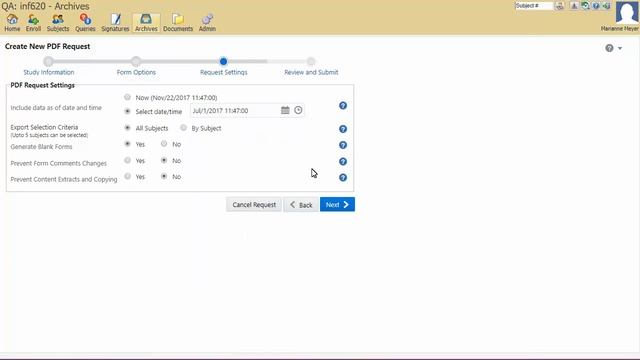Set Prevent Content Extracts and Copying to No
This screenshot has width=640, height=360.
(x=164, y=176)
